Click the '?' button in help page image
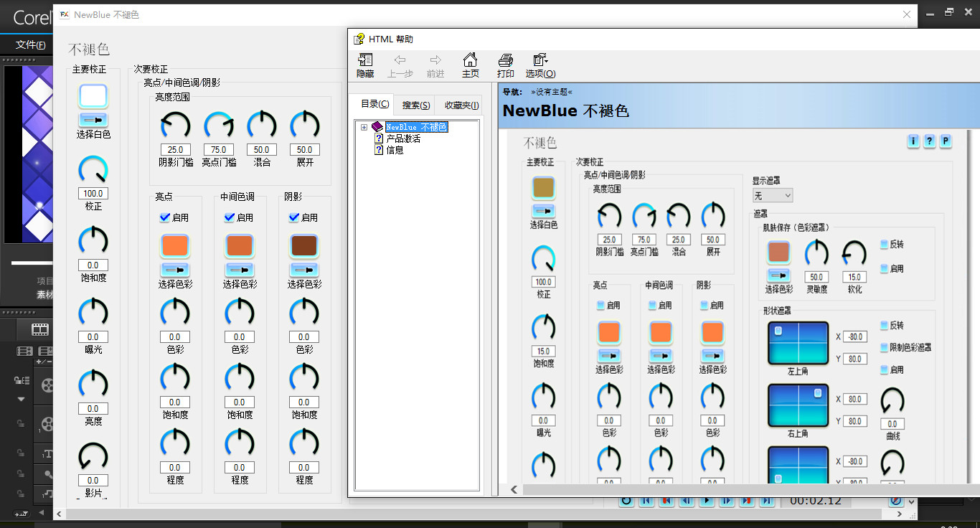 (929, 141)
